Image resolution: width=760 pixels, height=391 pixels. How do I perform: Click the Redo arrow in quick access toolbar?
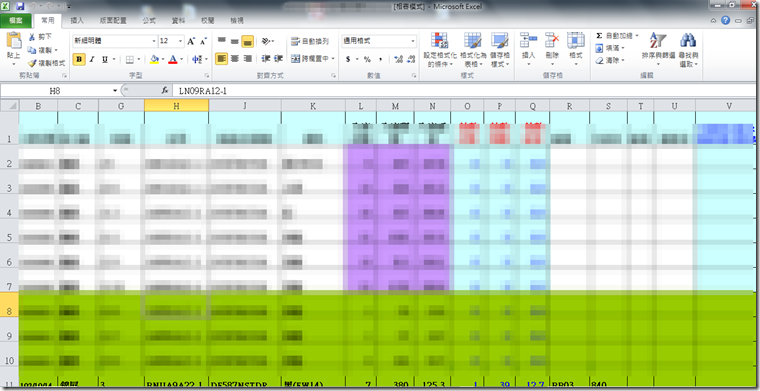coord(51,6)
